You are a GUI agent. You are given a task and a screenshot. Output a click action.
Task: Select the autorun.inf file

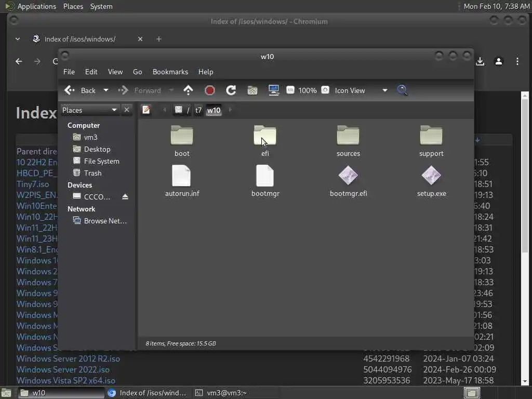pyautogui.click(x=182, y=181)
